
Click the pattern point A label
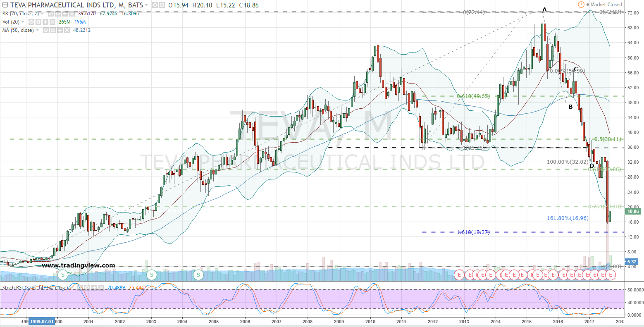pos(544,10)
